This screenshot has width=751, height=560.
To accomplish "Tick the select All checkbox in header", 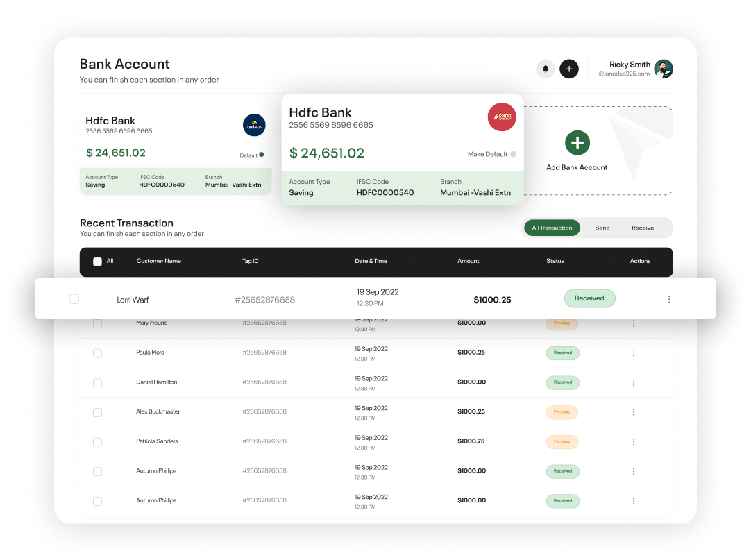I will click(x=97, y=262).
